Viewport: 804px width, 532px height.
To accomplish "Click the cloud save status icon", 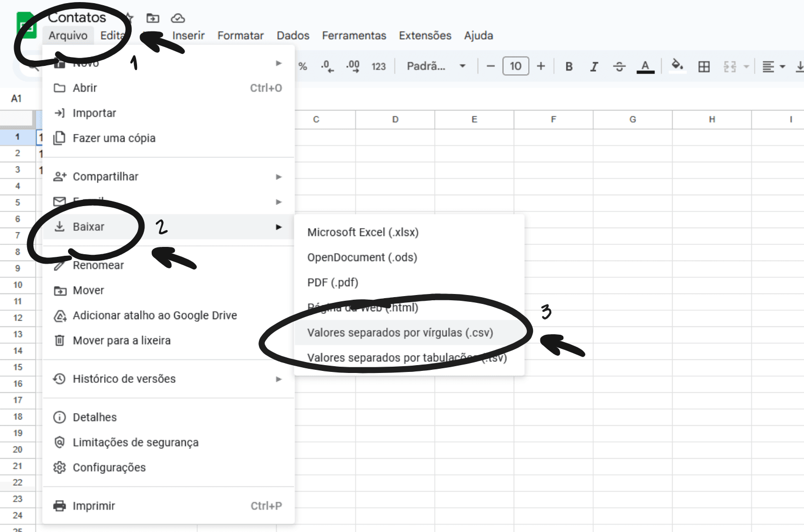I will (178, 18).
